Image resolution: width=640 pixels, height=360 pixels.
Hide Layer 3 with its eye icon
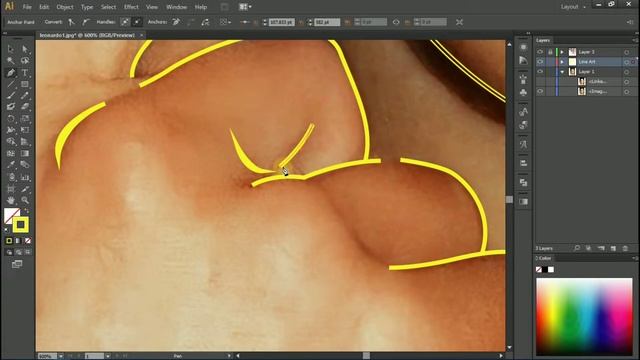[x=540, y=52]
